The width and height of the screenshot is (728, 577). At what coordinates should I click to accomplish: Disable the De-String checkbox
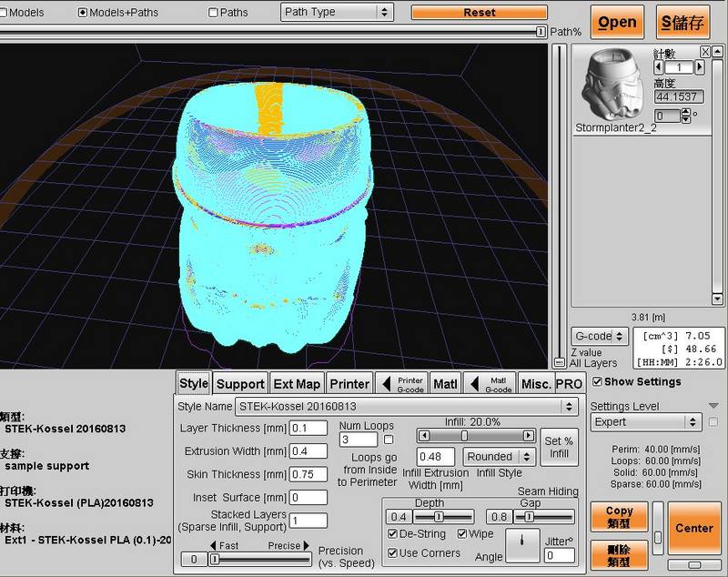point(392,534)
